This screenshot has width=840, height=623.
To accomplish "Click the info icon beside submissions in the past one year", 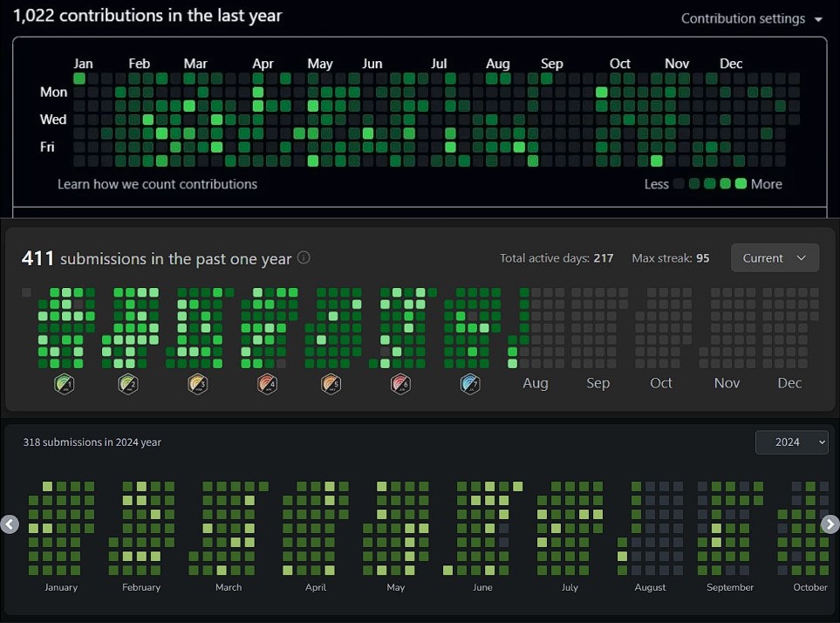I will tap(304, 257).
